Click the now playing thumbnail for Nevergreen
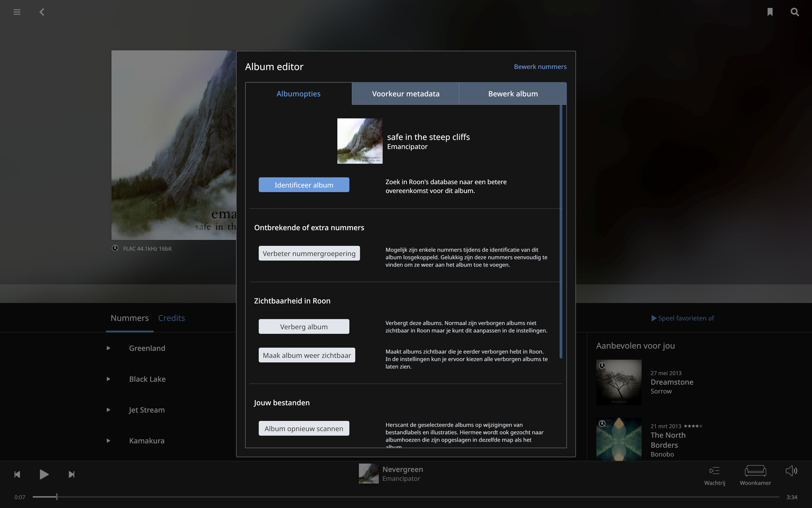The height and width of the screenshot is (508, 812). 368,474
